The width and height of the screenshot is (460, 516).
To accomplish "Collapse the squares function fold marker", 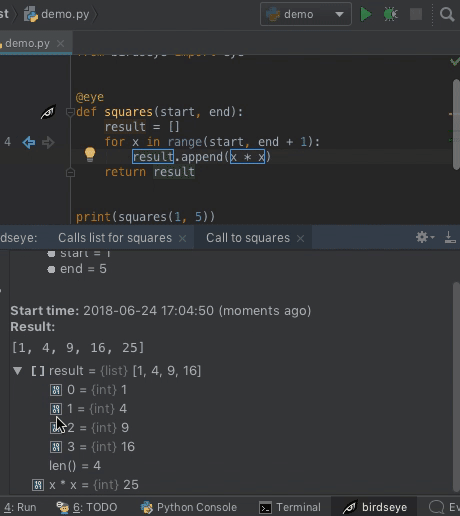I will [x=70, y=112].
